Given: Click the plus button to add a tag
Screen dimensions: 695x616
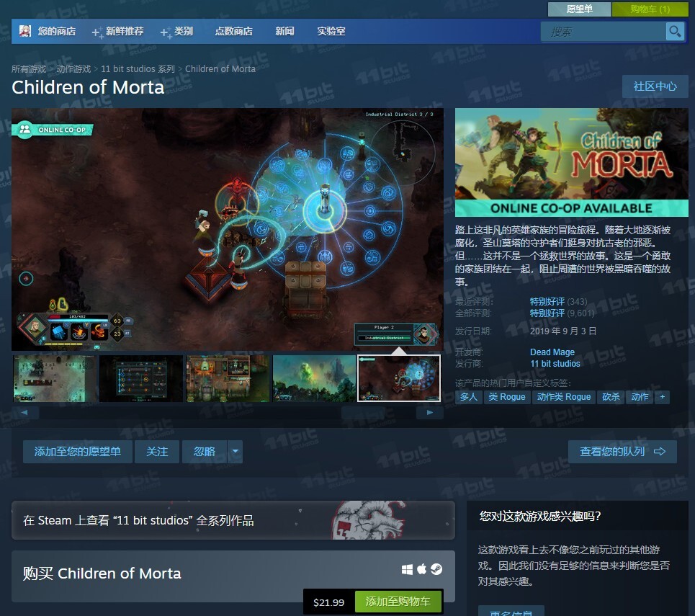Looking at the screenshot, I should tap(662, 397).
